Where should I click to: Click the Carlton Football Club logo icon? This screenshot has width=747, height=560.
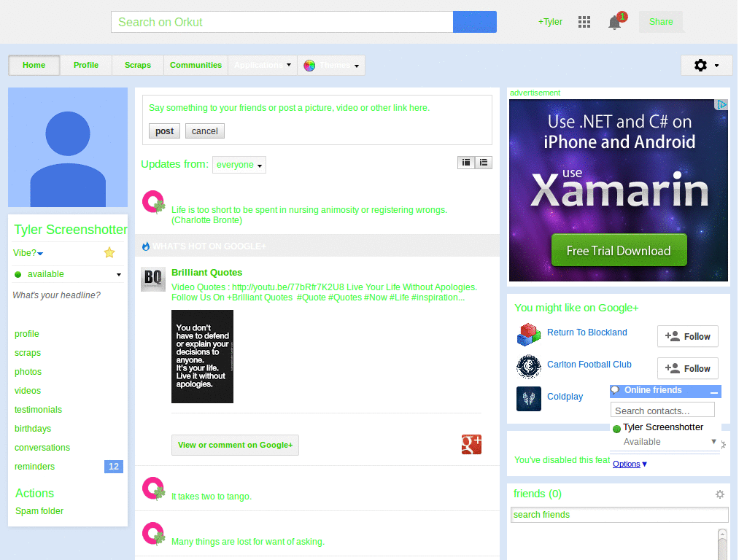tap(529, 367)
